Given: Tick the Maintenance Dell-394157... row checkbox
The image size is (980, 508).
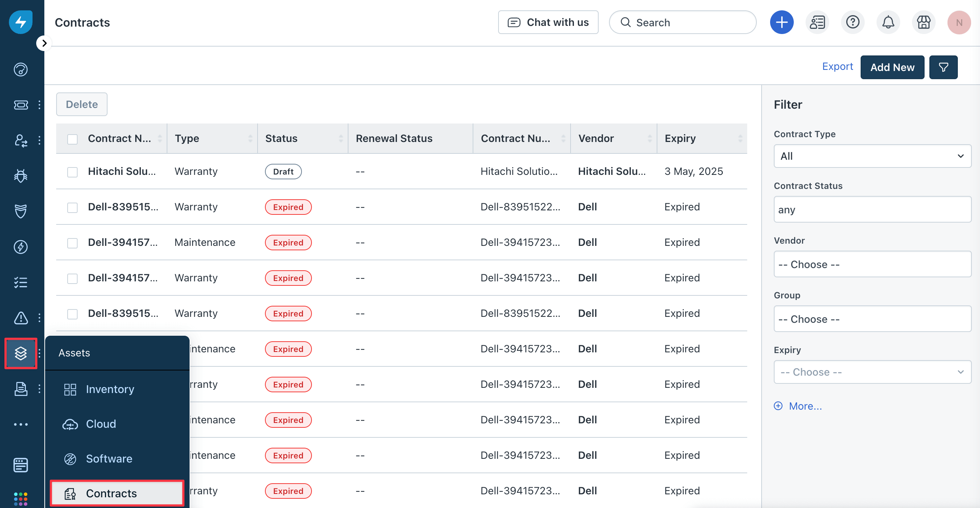Looking at the screenshot, I should pos(72,243).
